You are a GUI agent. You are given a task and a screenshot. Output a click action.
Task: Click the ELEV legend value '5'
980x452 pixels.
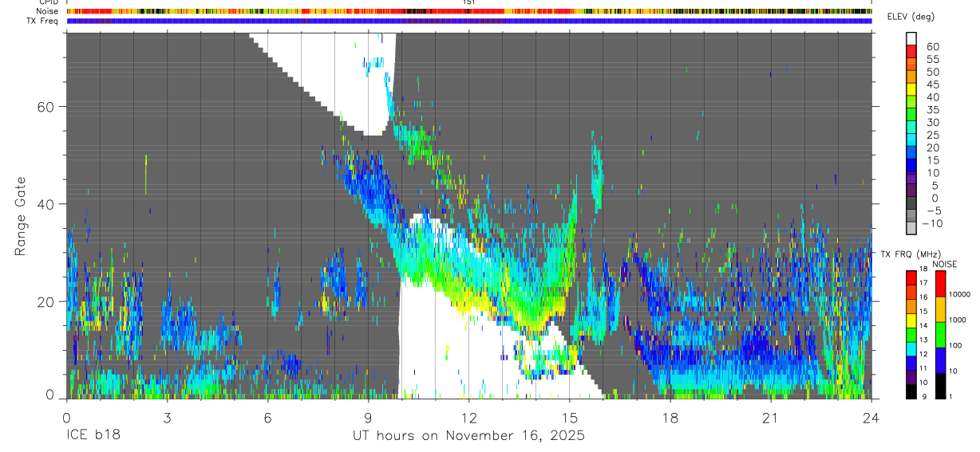935,186
